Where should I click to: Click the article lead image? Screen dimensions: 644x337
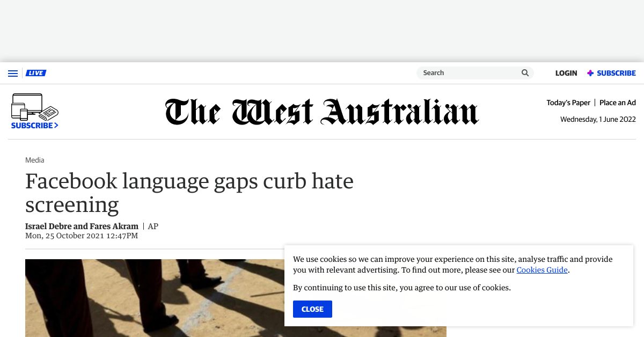(x=236, y=298)
